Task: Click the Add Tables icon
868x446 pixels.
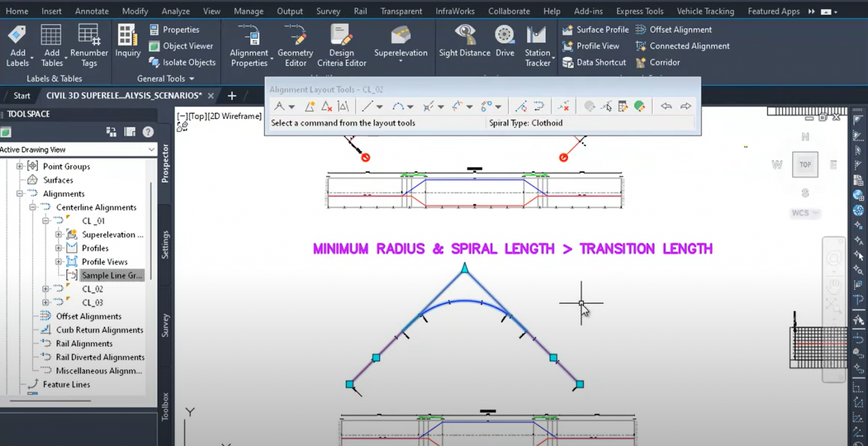Action: click(x=51, y=36)
